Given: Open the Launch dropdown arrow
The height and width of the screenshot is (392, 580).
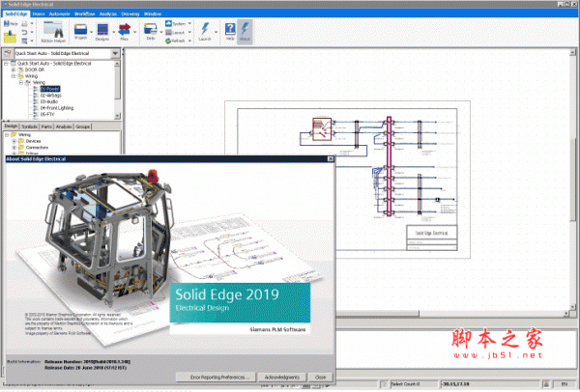Looking at the screenshot, I should click(x=216, y=32).
